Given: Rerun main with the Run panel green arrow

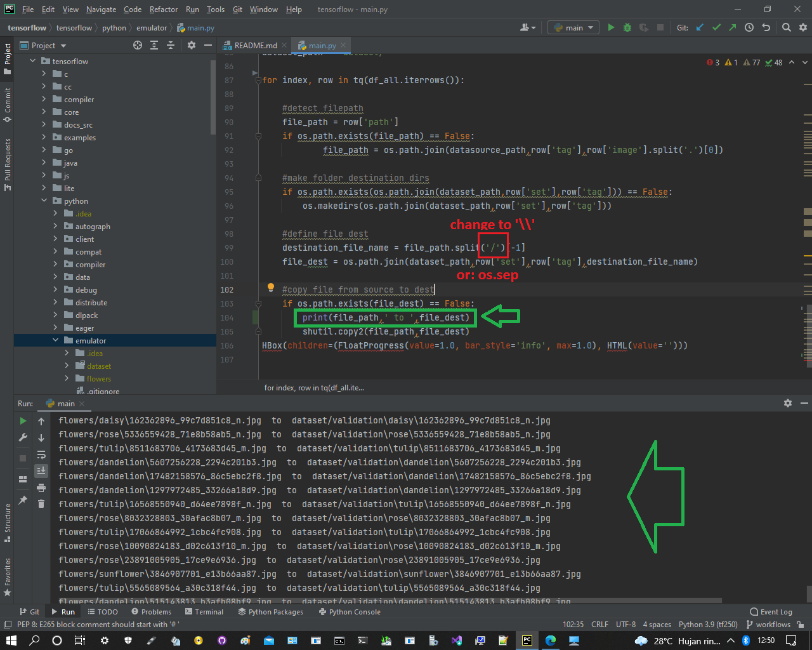Looking at the screenshot, I should (23, 421).
